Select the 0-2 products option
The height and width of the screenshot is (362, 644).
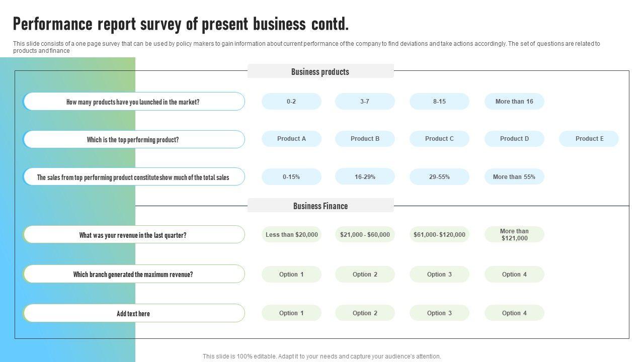coord(291,102)
